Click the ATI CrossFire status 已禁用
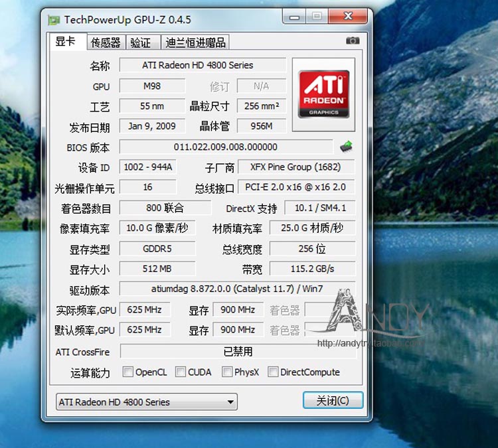This screenshot has width=498, height=448. click(238, 352)
